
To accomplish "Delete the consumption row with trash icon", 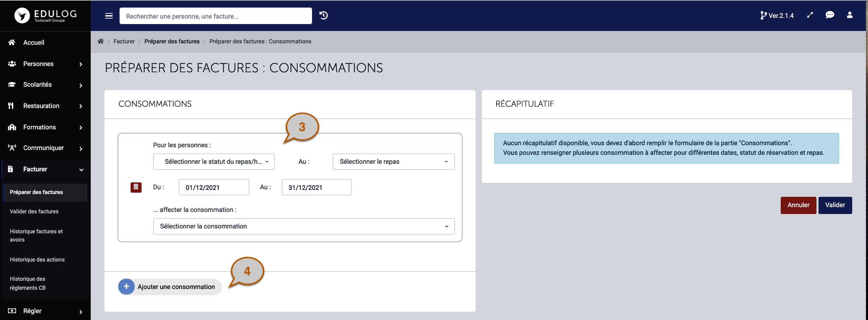I will pyautogui.click(x=136, y=187).
